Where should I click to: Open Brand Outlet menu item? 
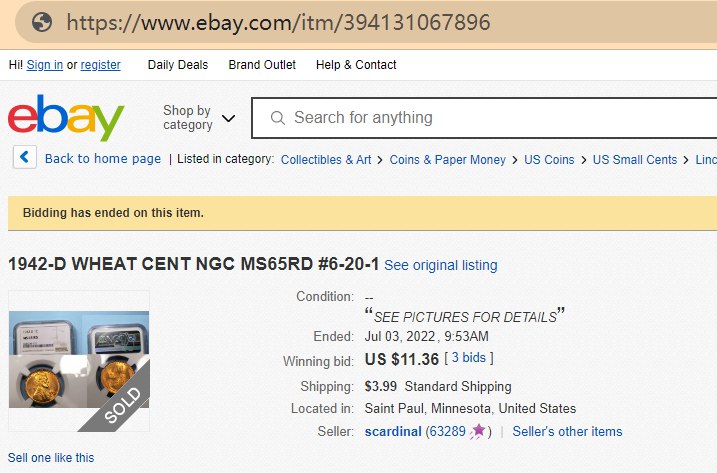(x=262, y=65)
